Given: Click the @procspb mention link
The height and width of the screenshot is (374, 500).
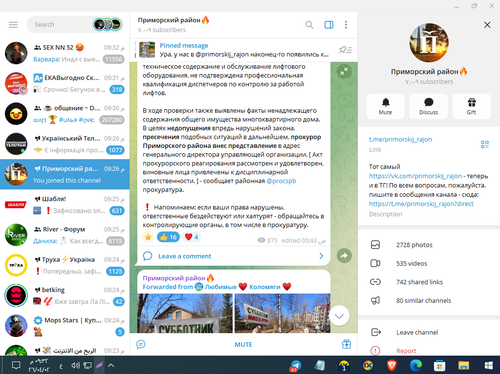Looking at the screenshot, I should click(281, 181).
